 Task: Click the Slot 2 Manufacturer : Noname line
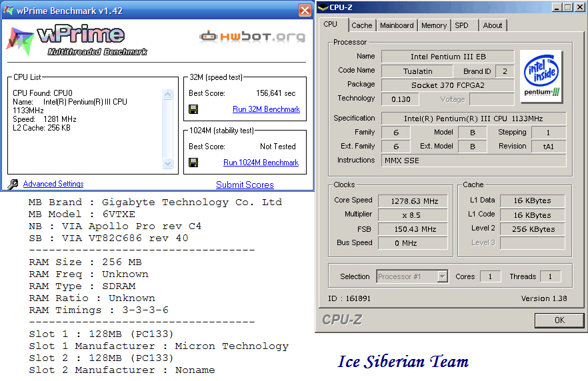tap(122, 370)
